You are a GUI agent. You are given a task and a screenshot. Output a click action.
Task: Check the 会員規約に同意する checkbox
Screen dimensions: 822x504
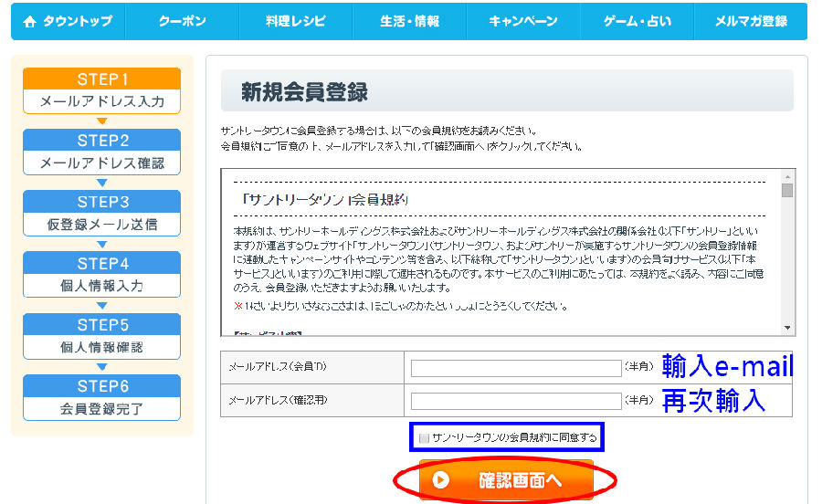coord(424,438)
